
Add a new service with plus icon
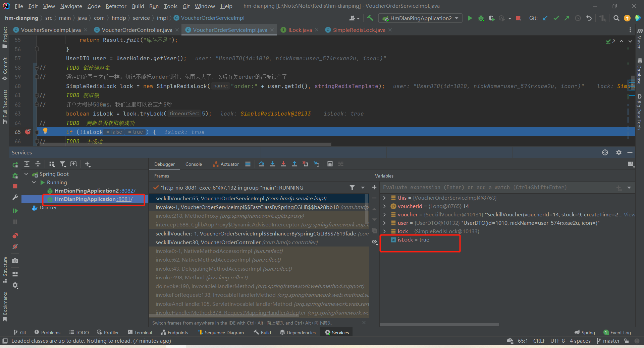[88, 164]
